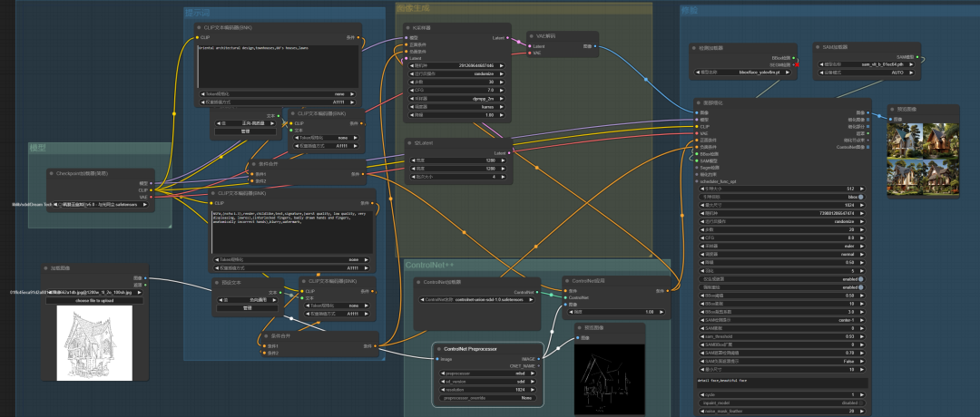The width and height of the screenshot is (980, 417).
Task: Collapse the 空Latent node with its title dot
Action: click(x=408, y=143)
